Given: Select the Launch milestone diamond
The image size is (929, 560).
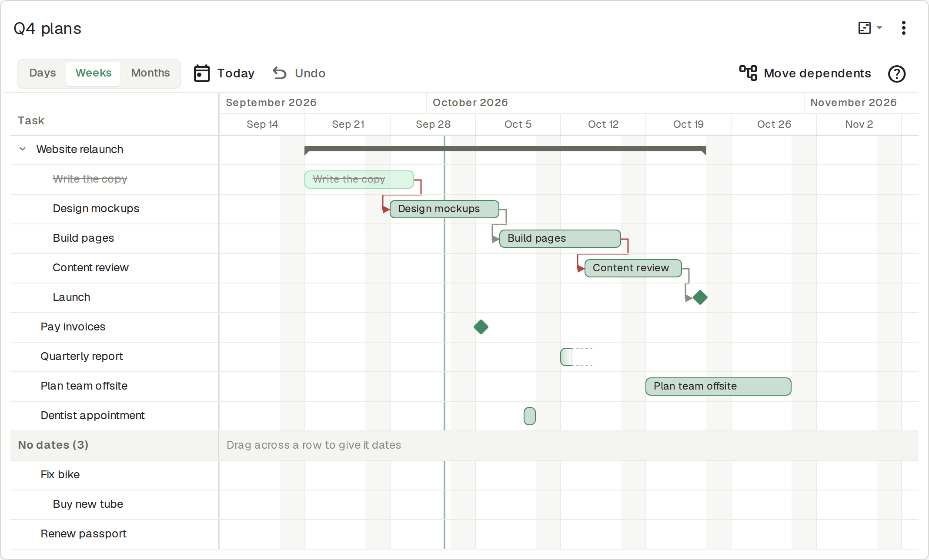Looking at the screenshot, I should point(700,297).
